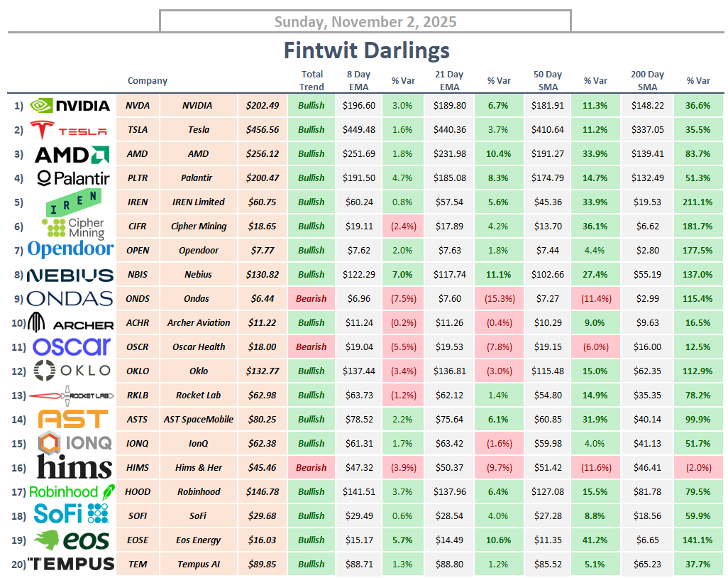The image size is (728, 578).
Task: Click the AST logo
Action: (x=73, y=419)
